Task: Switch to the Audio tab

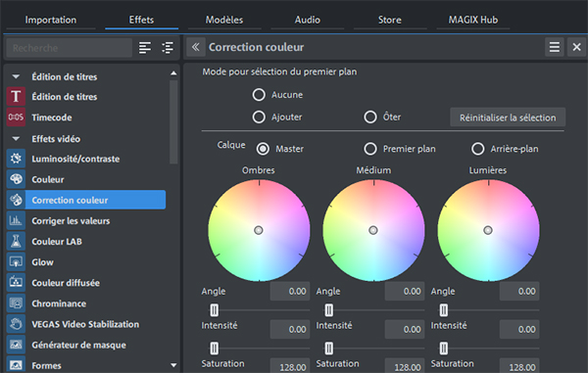Action: pyautogui.click(x=307, y=20)
